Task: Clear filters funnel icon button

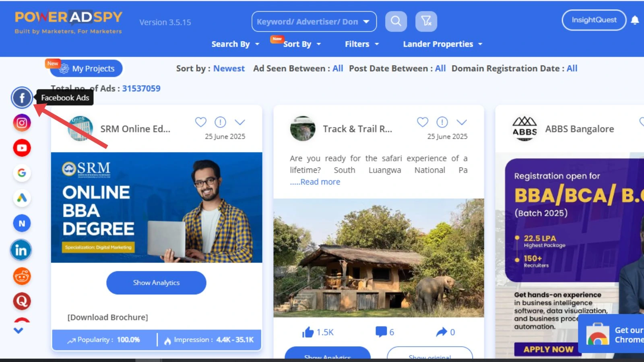Action: pos(426,21)
